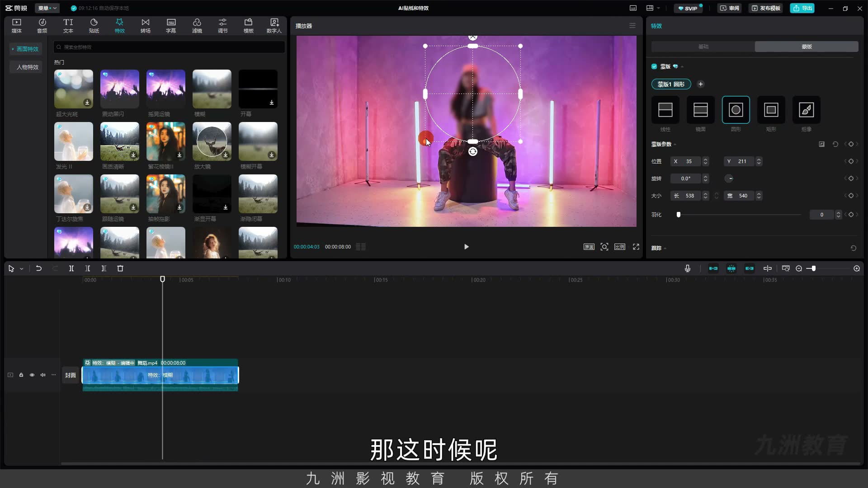The width and height of the screenshot is (868, 488).
Task: Select the 蒙版1 圆形 mask chip
Action: pos(671,84)
